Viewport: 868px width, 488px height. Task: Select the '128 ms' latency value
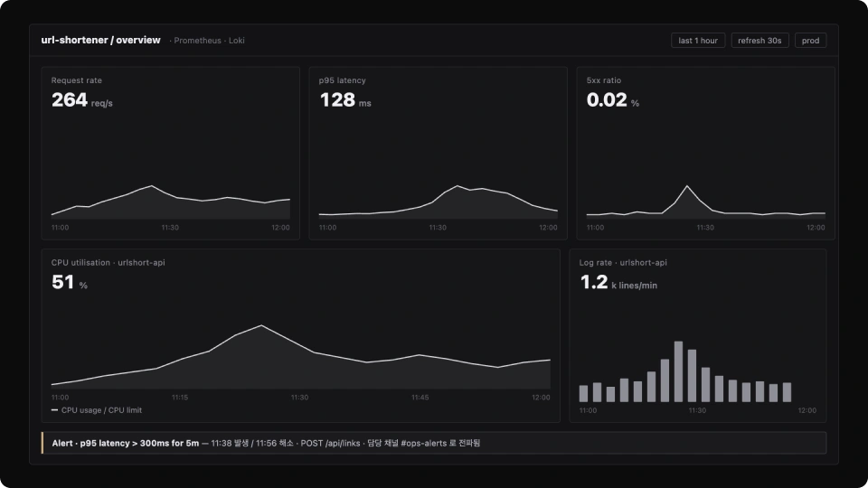pyautogui.click(x=345, y=100)
